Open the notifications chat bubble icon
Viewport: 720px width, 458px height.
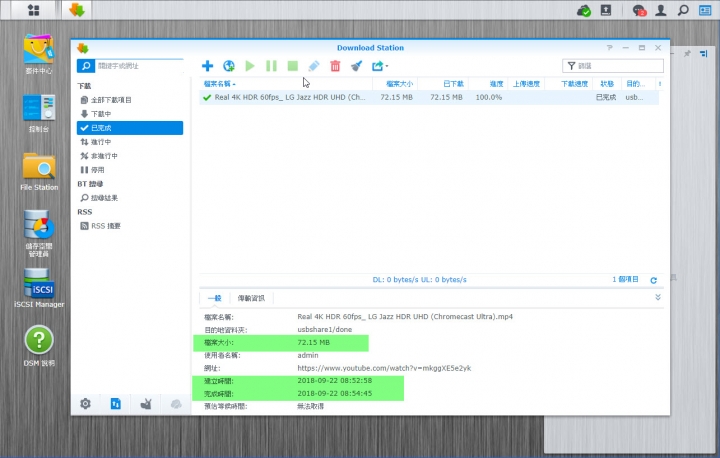(639, 10)
